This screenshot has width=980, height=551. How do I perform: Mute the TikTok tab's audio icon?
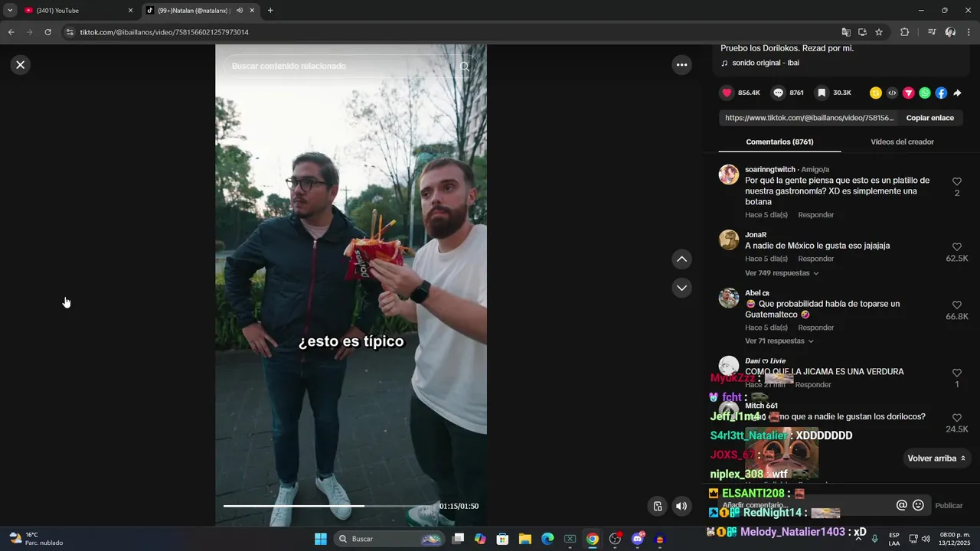point(240,11)
